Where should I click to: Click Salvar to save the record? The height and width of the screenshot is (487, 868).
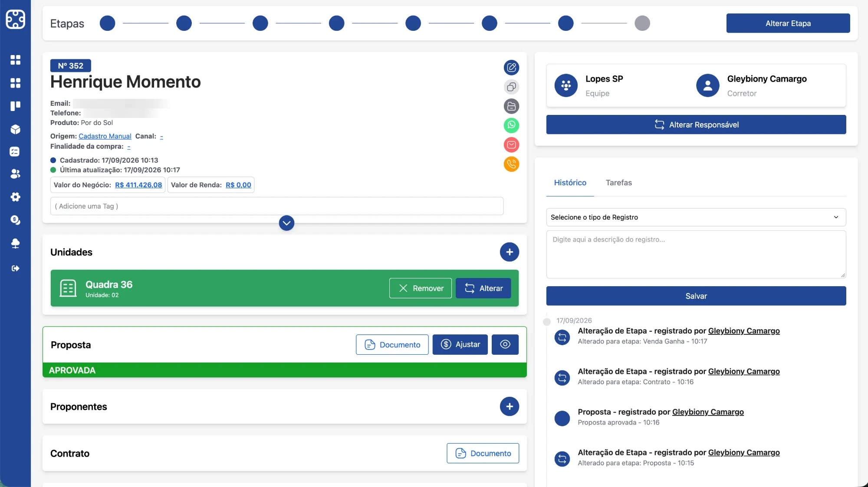[696, 296]
